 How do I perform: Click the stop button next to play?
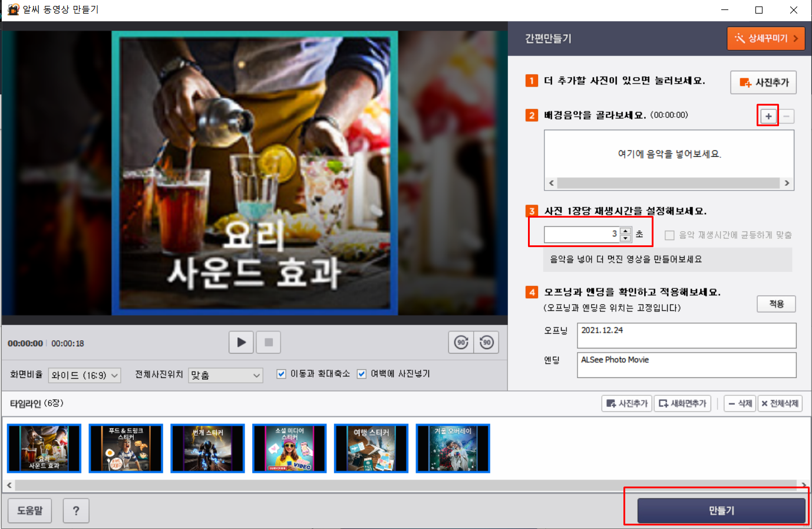click(269, 342)
